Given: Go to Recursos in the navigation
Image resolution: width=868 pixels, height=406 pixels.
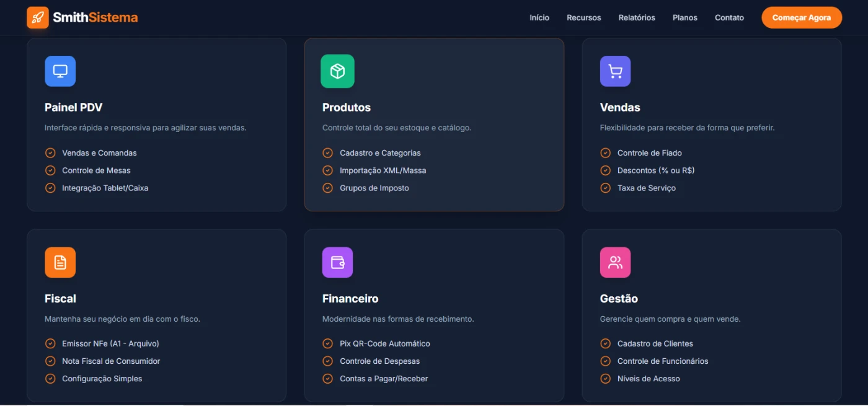Looking at the screenshot, I should 583,18.
